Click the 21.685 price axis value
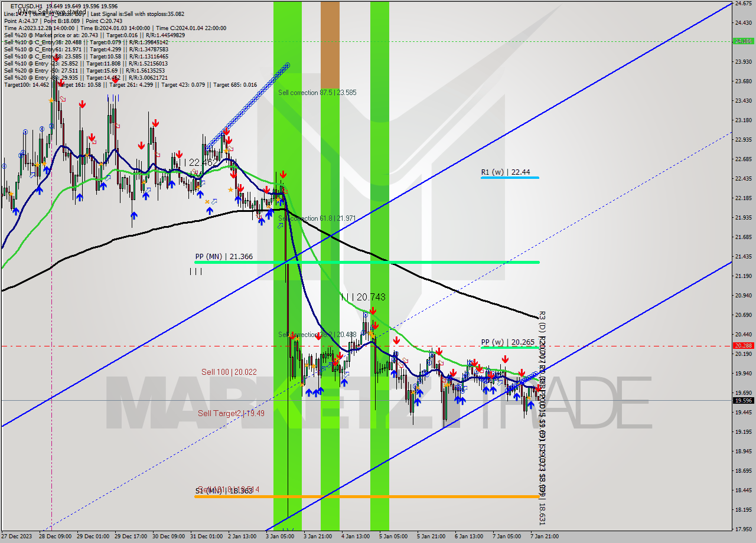756x543 pixels. [x=743, y=237]
